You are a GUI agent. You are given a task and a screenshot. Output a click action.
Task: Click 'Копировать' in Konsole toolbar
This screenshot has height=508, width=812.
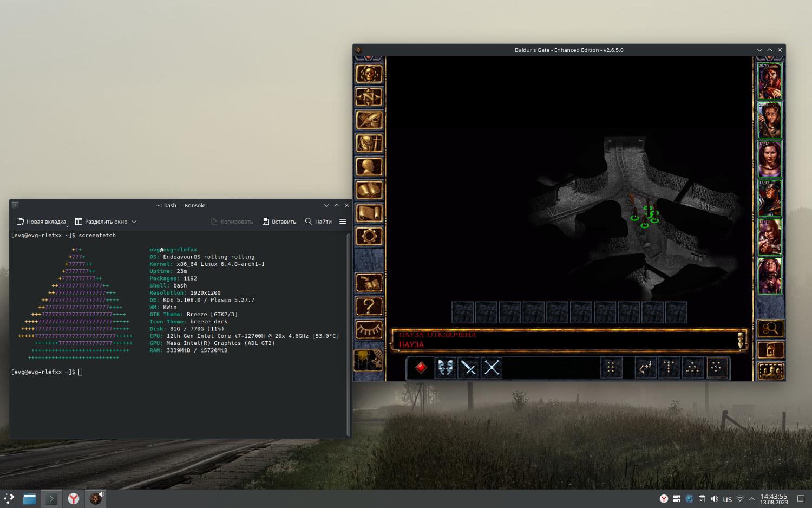(232, 222)
